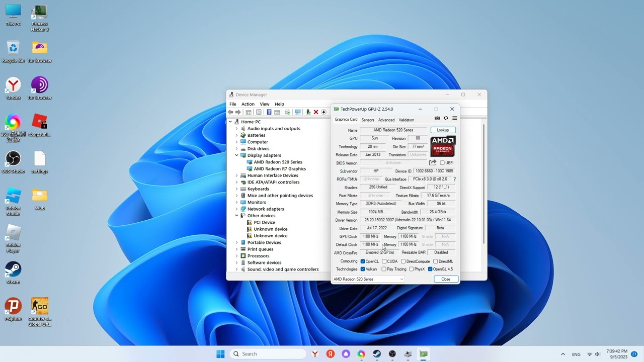The width and height of the screenshot is (644, 362).
Task: Toggle the CUDA checkbox
Action: pyautogui.click(x=384, y=261)
